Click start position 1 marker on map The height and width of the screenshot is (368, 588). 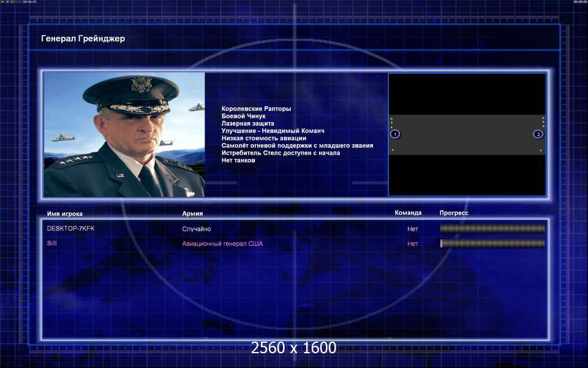pyautogui.click(x=395, y=134)
